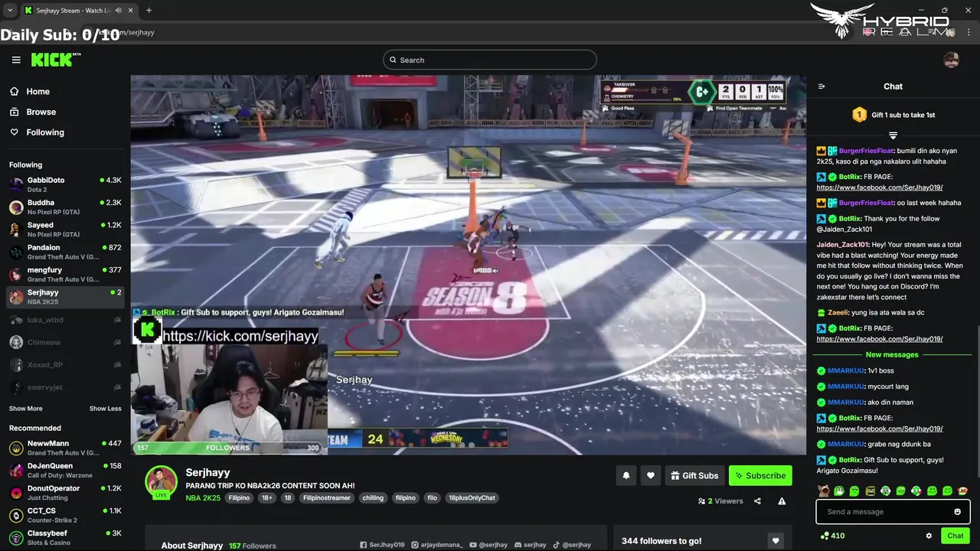Open NBA 2K25 category link
The width and height of the screenshot is (980, 551).
pos(203,498)
